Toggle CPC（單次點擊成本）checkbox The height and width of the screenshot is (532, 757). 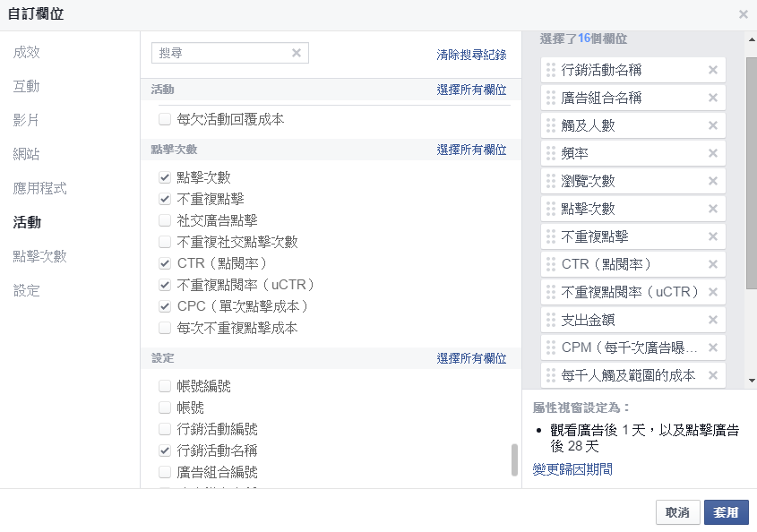(165, 306)
